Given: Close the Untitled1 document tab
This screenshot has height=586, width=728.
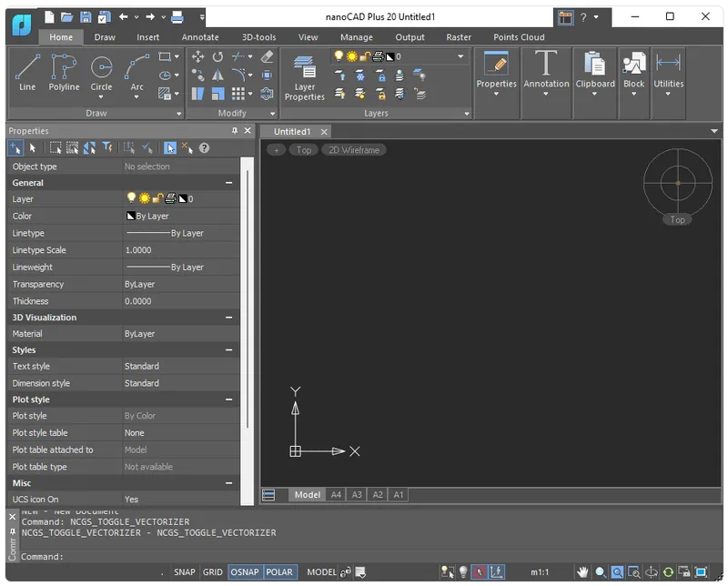Looking at the screenshot, I should [x=324, y=132].
